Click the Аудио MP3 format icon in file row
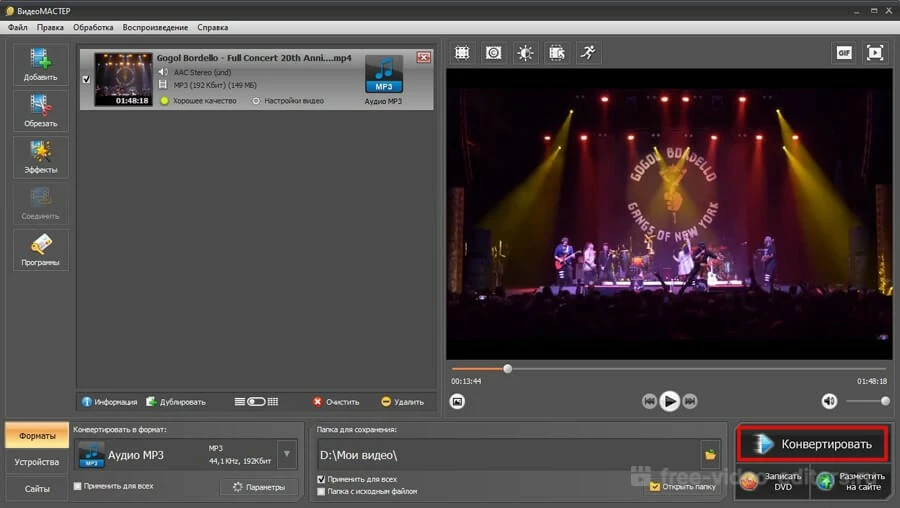Viewport: 900px width, 508px height. click(x=383, y=75)
